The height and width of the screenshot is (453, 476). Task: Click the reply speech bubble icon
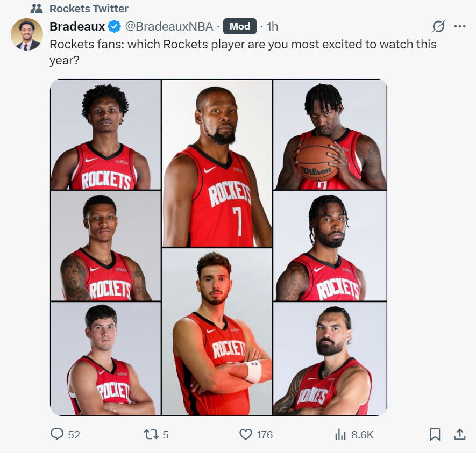(x=57, y=434)
